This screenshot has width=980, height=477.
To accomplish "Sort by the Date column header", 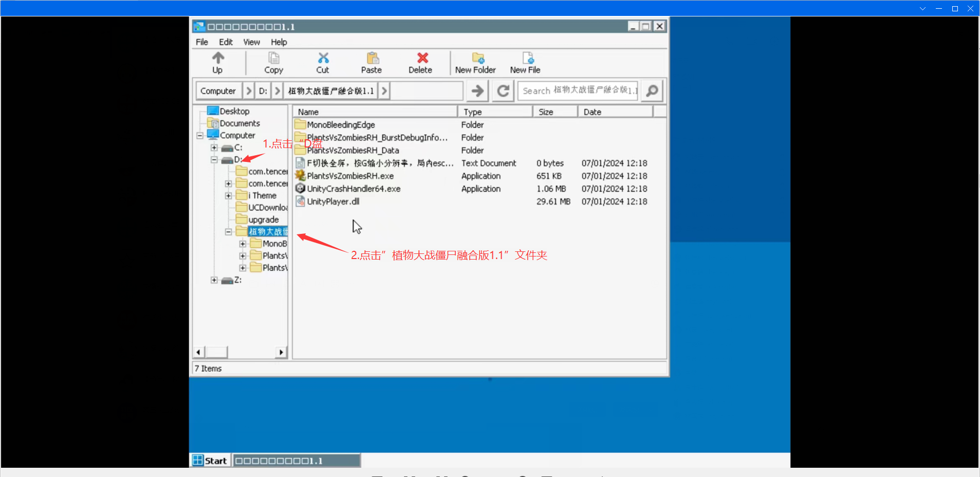I will (x=615, y=112).
